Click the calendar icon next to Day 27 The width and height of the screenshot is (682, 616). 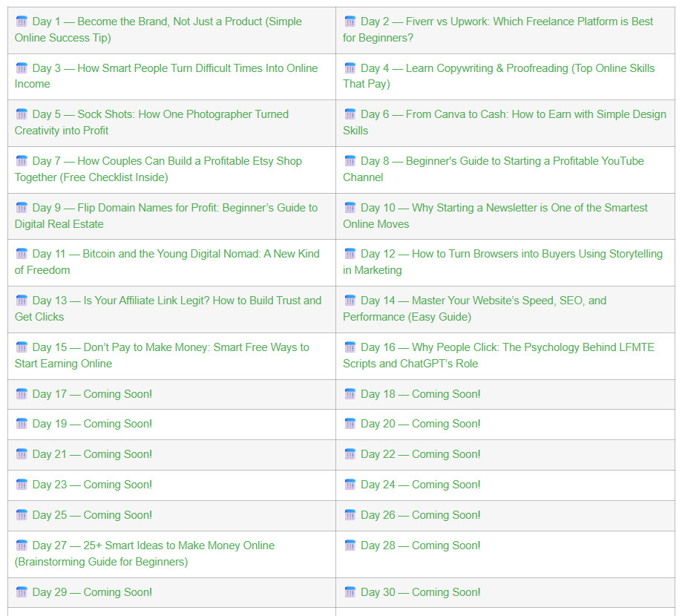22,545
